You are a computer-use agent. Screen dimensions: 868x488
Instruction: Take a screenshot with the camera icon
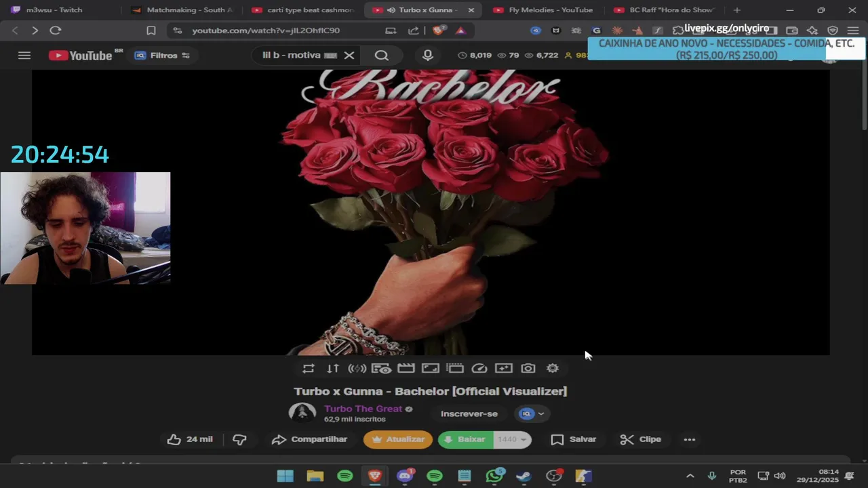click(x=528, y=368)
